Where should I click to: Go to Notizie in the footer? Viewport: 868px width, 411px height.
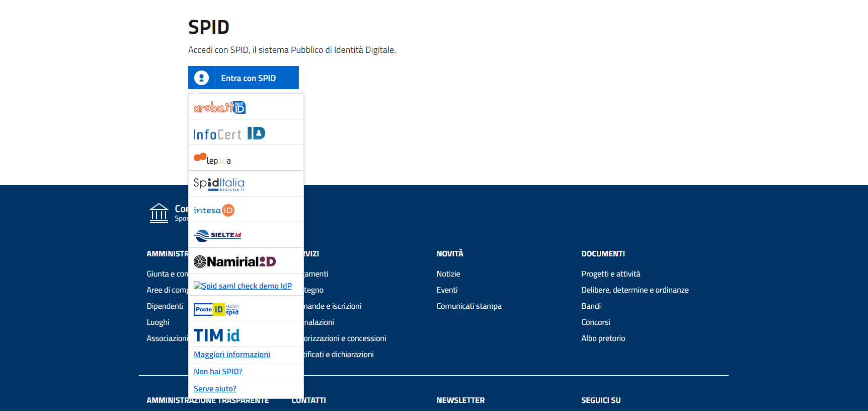point(448,274)
